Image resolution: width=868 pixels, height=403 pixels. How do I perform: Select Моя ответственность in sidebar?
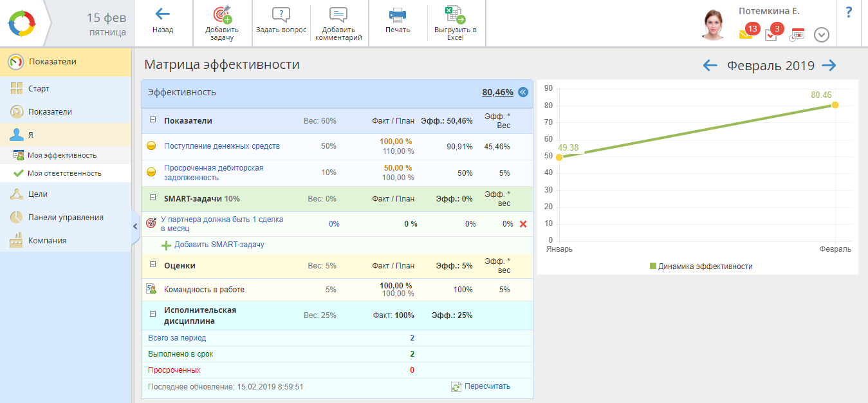tap(64, 173)
